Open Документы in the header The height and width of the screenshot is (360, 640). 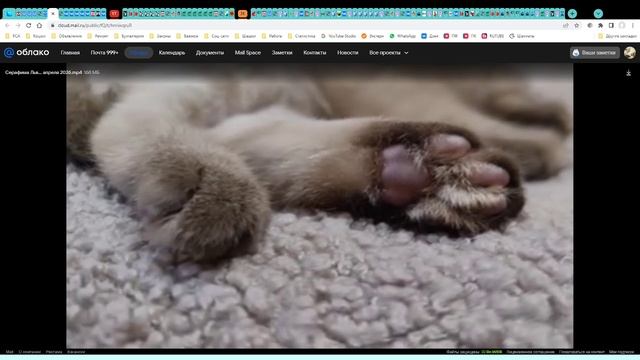click(x=210, y=53)
